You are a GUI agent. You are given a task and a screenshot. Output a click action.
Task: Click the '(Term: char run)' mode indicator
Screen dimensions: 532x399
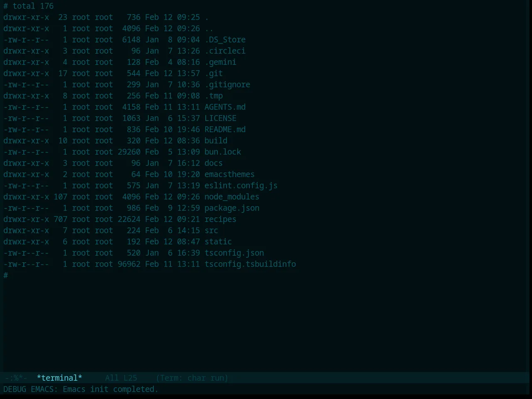tap(192, 378)
